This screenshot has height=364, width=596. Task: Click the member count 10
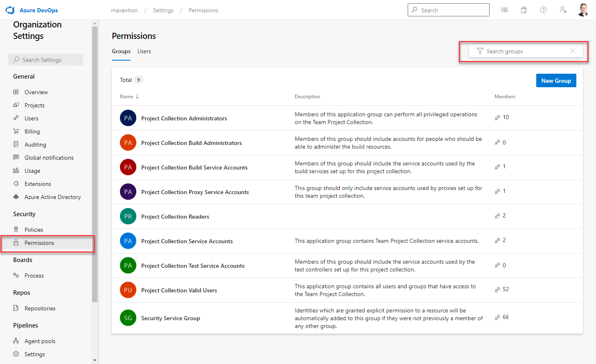(x=506, y=117)
